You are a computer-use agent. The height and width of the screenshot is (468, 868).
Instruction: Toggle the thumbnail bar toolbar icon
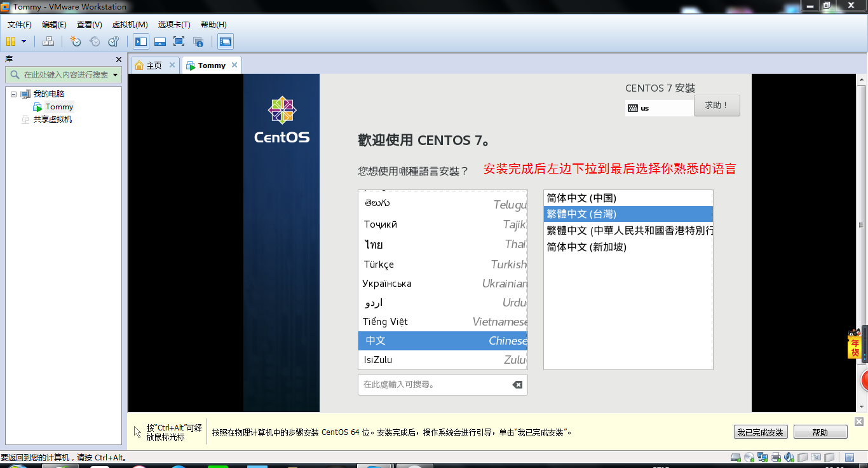pos(160,42)
